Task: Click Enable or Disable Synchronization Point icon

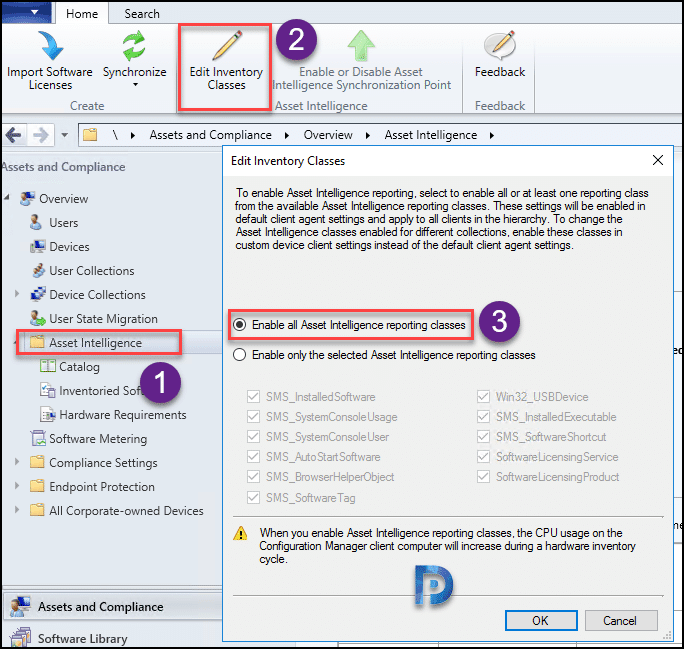Action: tap(361, 45)
